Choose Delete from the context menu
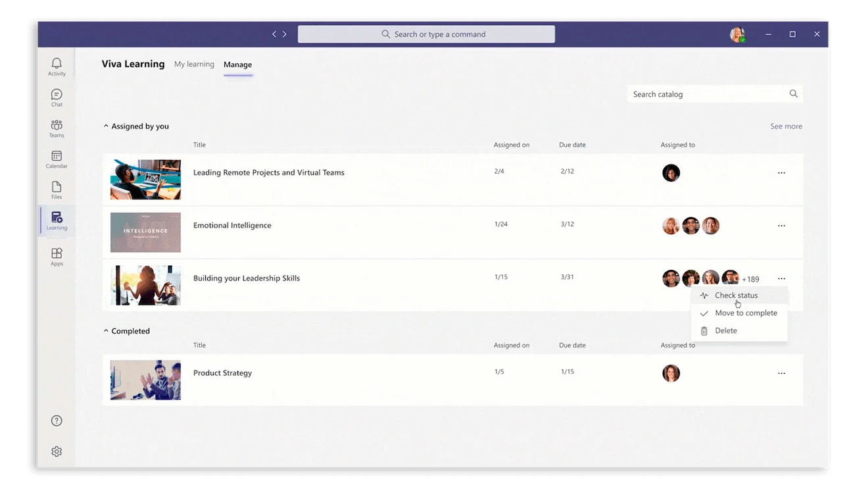This screenshot has width=868, height=489. (738, 331)
